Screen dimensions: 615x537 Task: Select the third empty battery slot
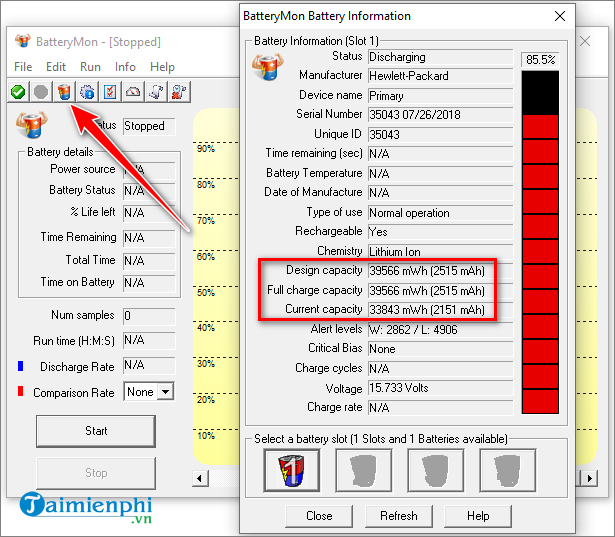click(436, 470)
